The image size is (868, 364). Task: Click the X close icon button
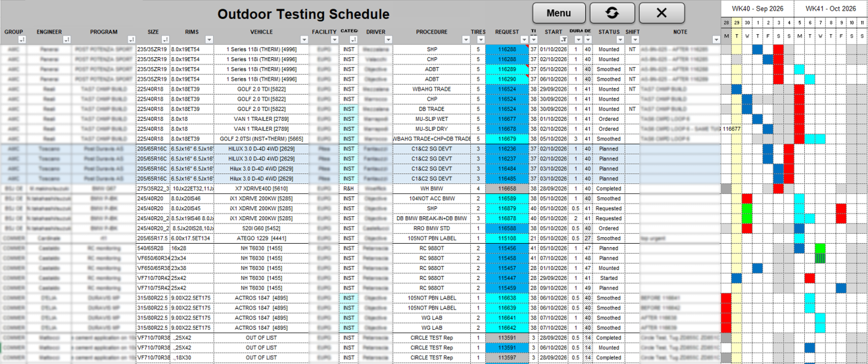tap(662, 13)
